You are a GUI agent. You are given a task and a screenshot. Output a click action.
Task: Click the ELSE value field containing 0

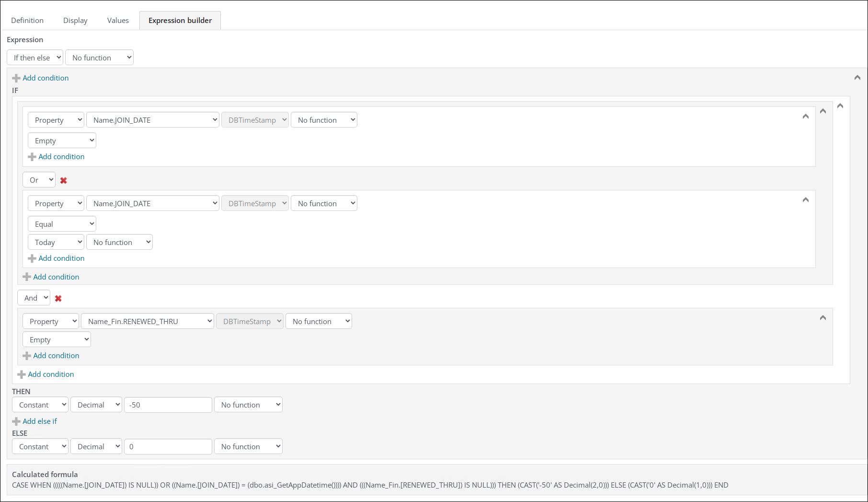168,446
